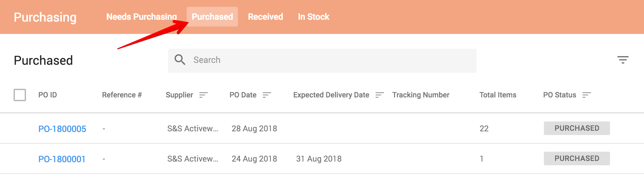Sort the PO Date column icon
The height and width of the screenshot is (185, 644).
267,95
